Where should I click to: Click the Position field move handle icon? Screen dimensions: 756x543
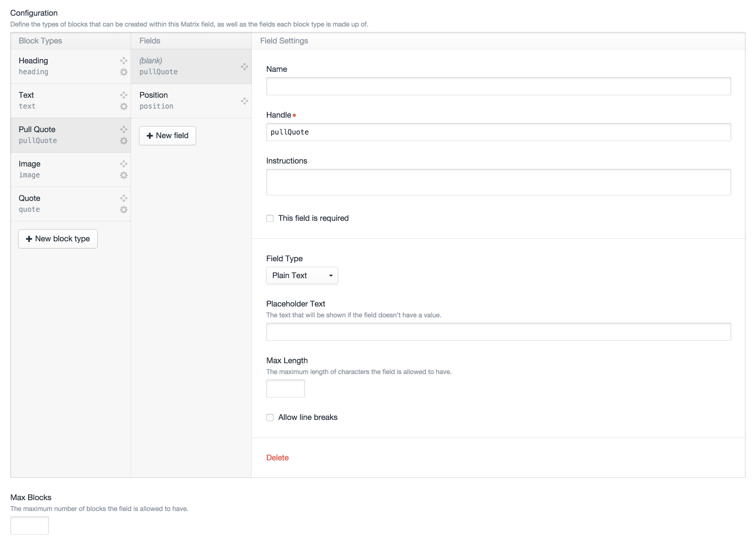pyautogui.click(x=244, y=101)
